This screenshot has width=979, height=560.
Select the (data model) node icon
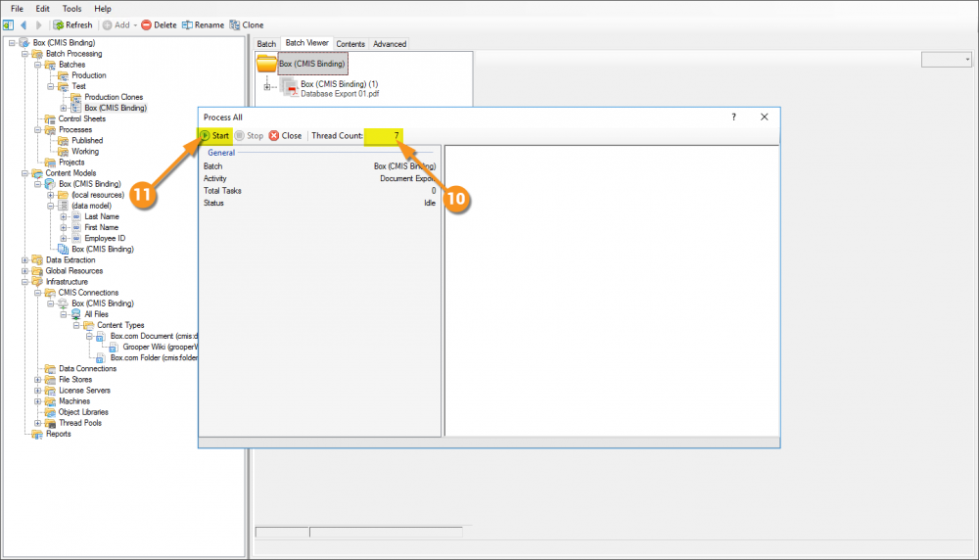(63, 206)
